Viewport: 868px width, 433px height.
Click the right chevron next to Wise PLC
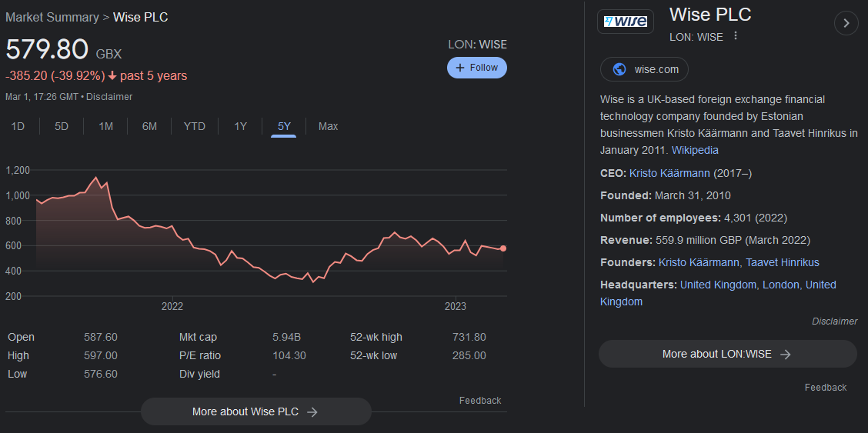(846, 22)
